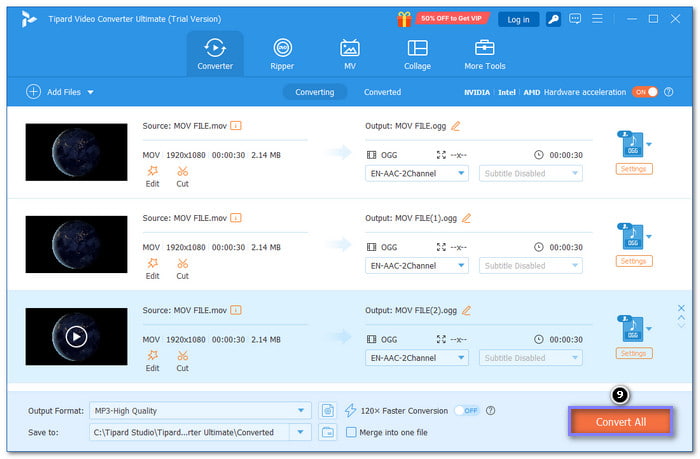Open output format profile settings icon
Viewport: 700px width, 459px height.
click(328, 410)
